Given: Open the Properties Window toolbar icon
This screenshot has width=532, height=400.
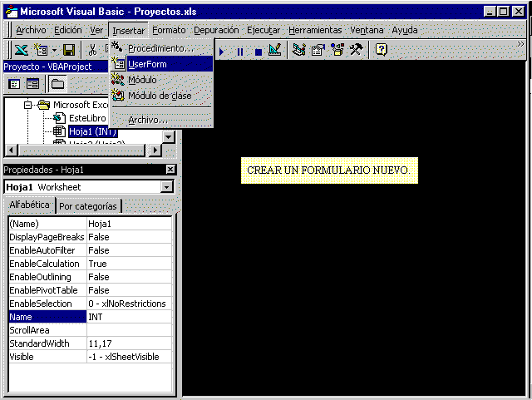Looking at the screenshot, I should point(318,50).
